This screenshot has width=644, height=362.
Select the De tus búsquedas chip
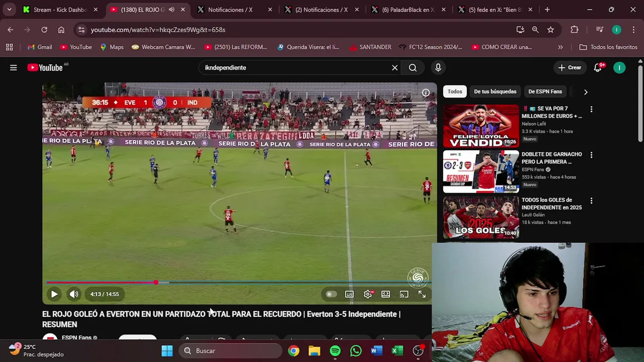495,92
